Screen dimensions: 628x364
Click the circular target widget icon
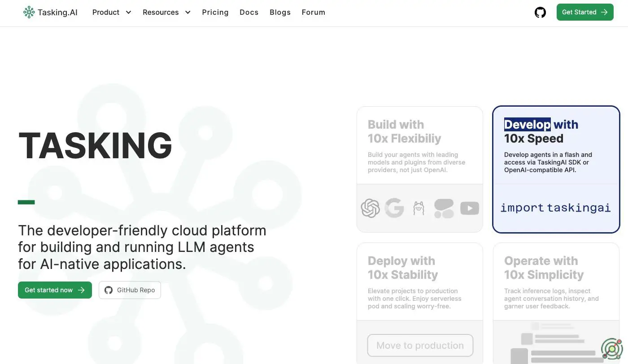pos(612,349)
